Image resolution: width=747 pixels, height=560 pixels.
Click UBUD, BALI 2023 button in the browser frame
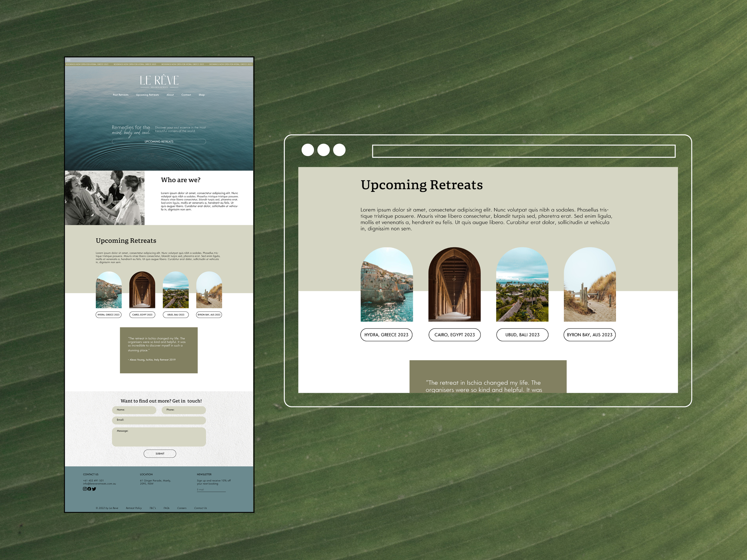coord(522,335)
